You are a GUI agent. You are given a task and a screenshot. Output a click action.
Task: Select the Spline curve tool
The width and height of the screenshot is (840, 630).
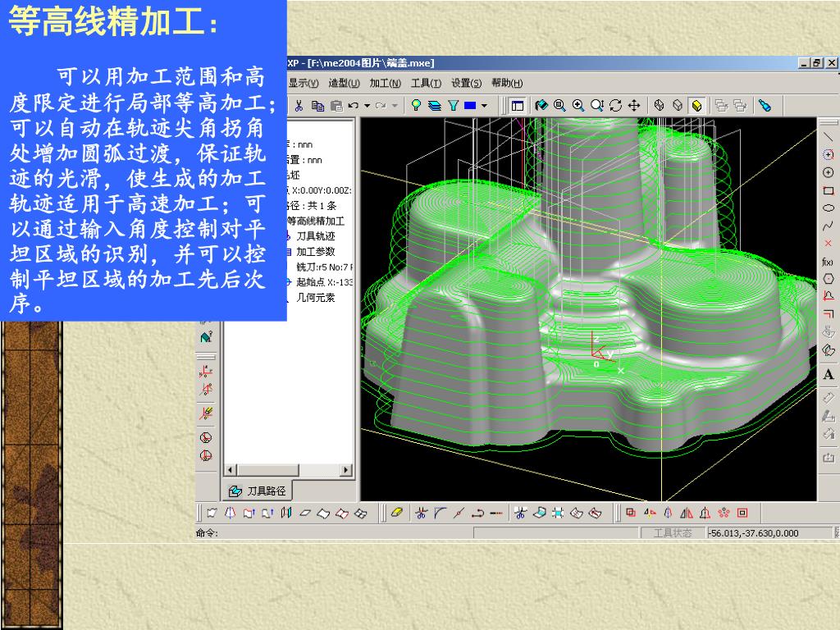tap(829, 226)
